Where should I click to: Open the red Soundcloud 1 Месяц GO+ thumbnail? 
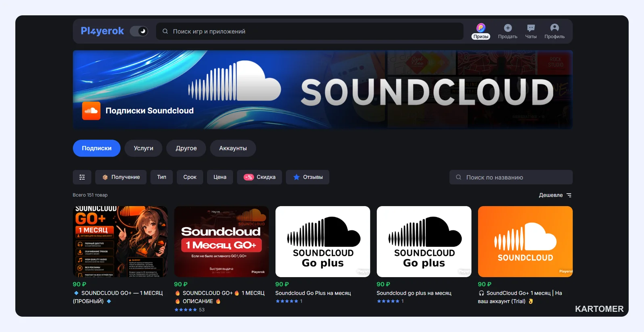tap(222, 242)
